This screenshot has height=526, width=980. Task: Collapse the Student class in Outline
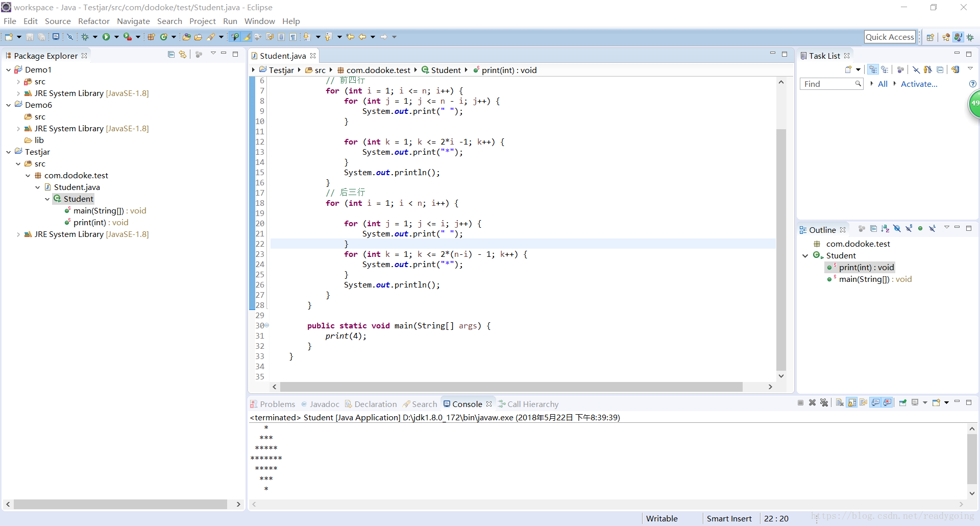pos(805,256)
